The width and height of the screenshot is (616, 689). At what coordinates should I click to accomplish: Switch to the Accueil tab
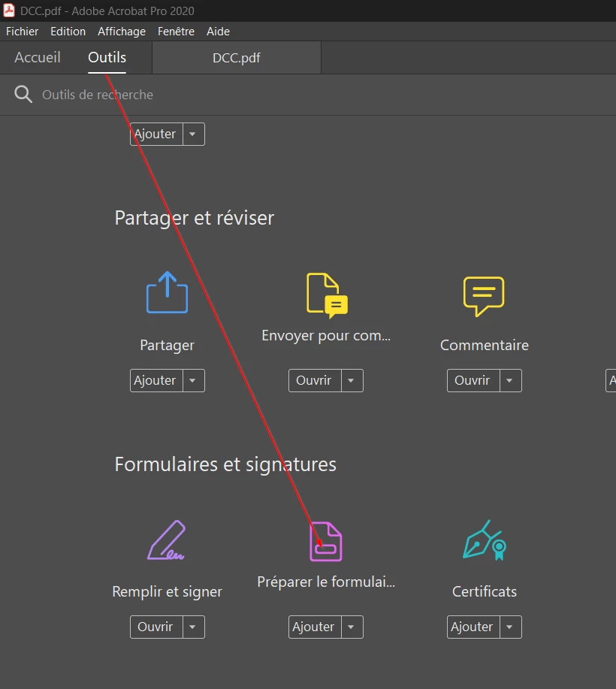pos(38,58)
